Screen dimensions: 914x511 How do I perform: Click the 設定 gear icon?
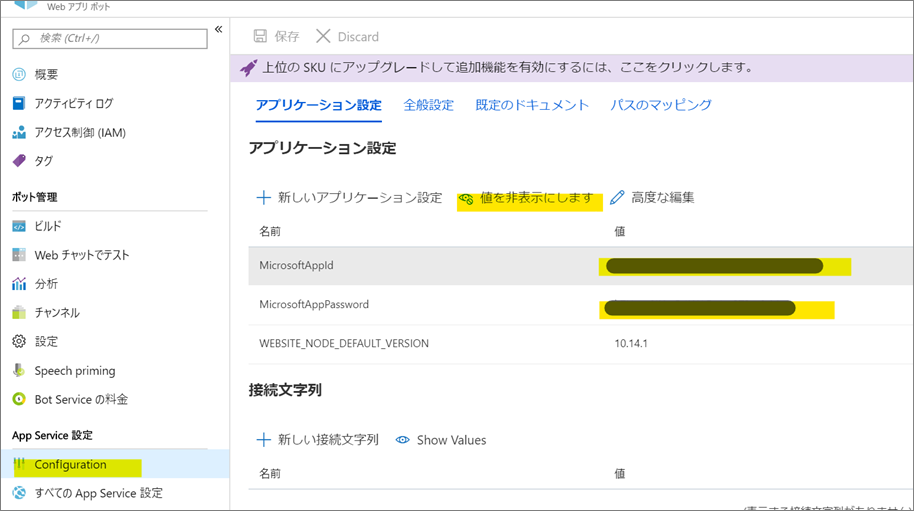18,342
